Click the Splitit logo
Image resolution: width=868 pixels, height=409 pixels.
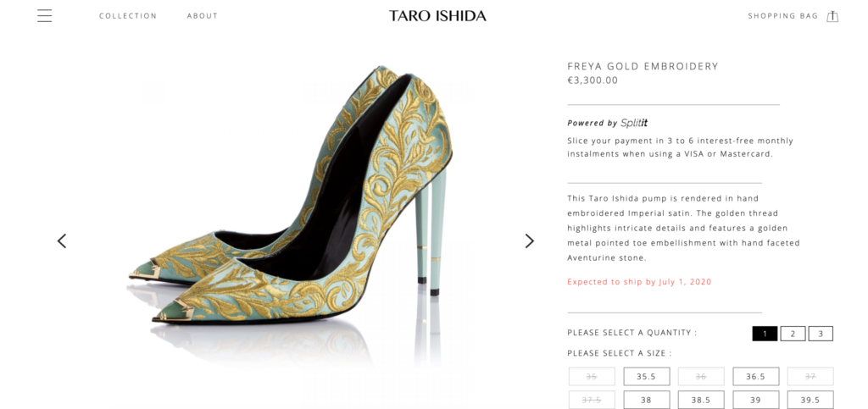634,123
